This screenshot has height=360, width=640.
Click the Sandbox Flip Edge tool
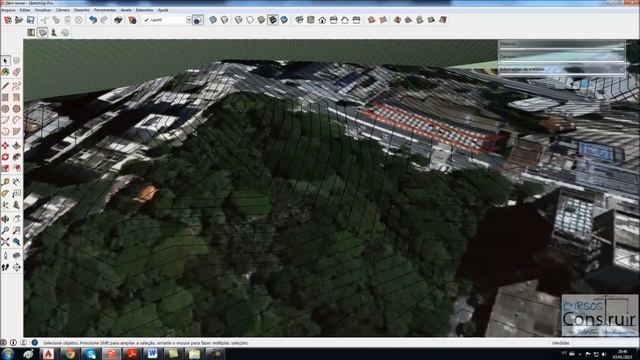pos(443,20)
